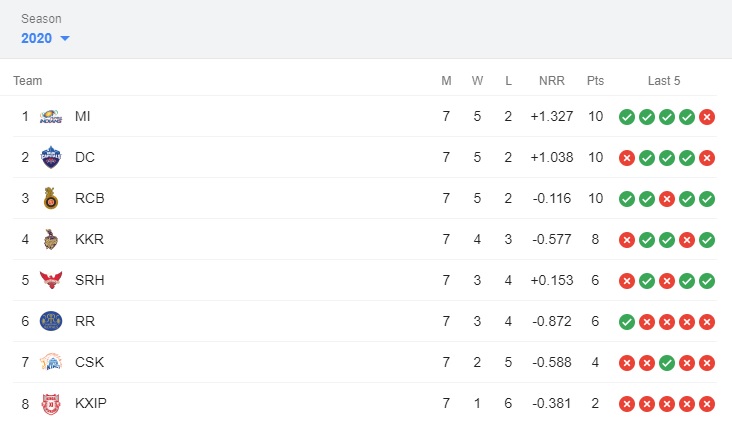Click the Delhi Capitals team logo
Screen dimensions: 732x427
(x=51, y=157)
